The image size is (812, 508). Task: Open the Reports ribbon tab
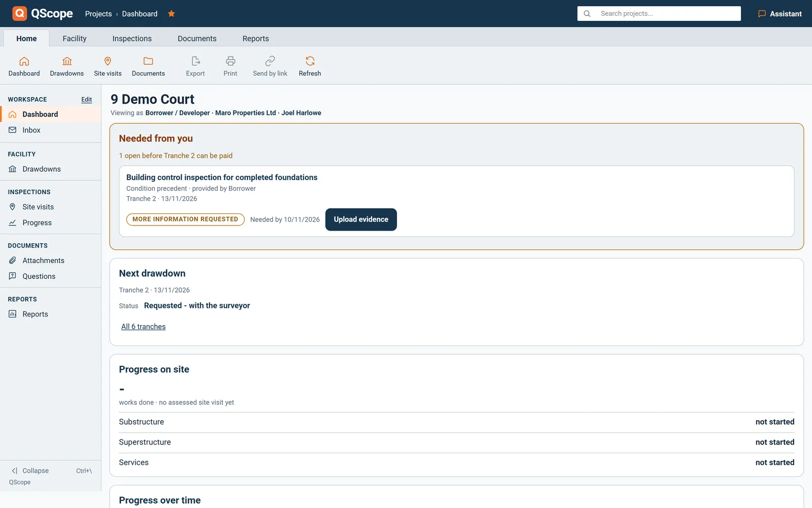pyautogui.click(x=256, y=39)
